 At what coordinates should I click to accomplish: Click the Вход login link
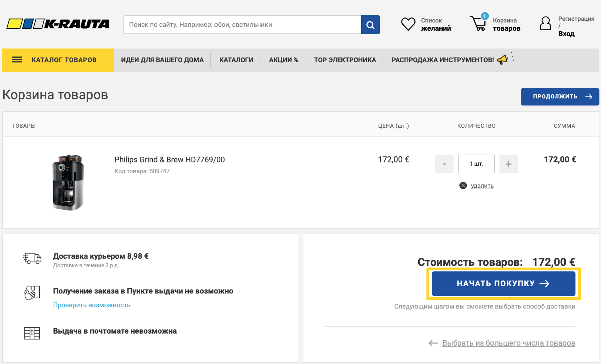pyautogui.click(x=566, y=34)
